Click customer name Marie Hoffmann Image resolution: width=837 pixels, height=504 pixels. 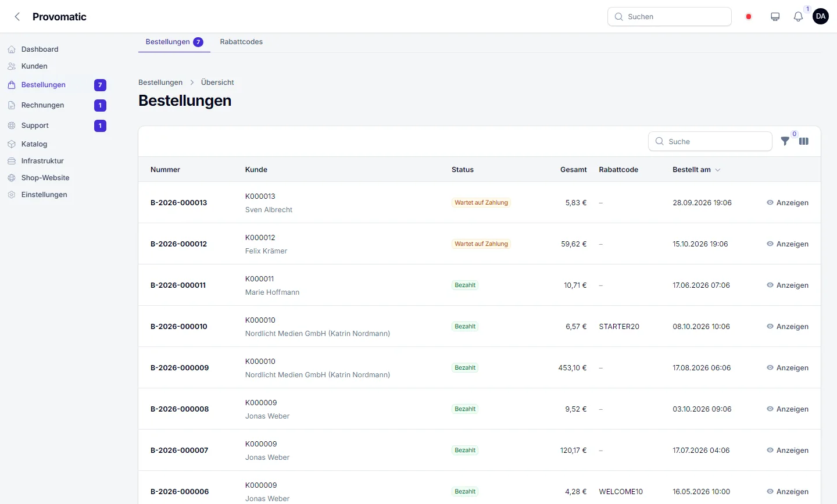(272, 292)
